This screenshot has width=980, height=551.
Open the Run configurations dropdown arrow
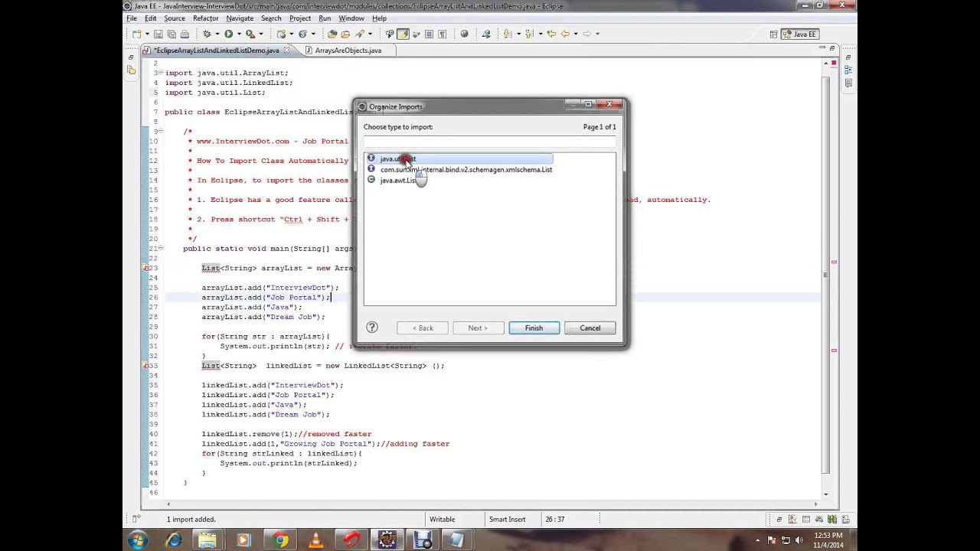point(239,34)
